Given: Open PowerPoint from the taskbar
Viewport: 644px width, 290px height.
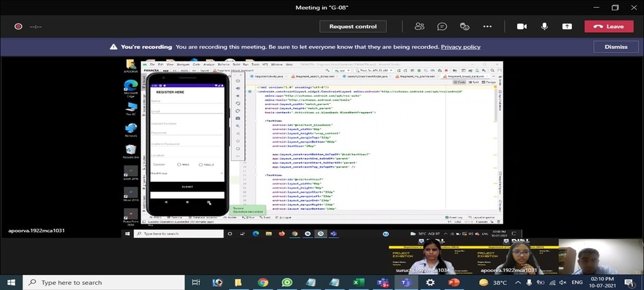Looking at the screenshot, I should point(453,282).
